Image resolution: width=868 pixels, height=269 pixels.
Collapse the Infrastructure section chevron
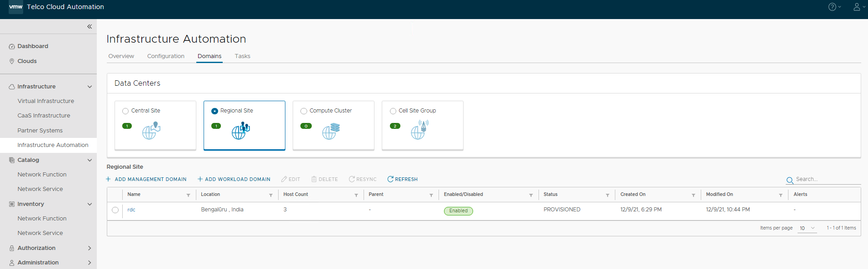coord(90,87)
